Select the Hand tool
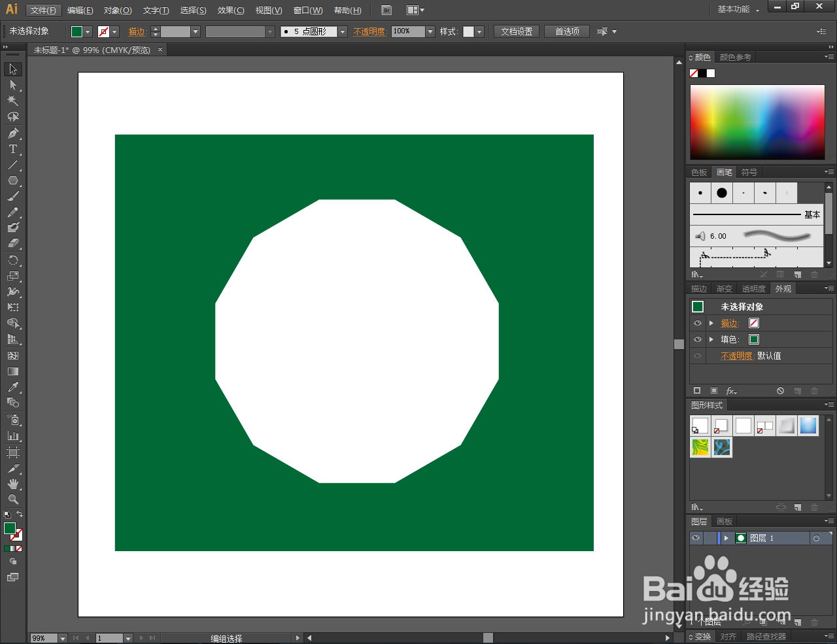 [13, 484]
